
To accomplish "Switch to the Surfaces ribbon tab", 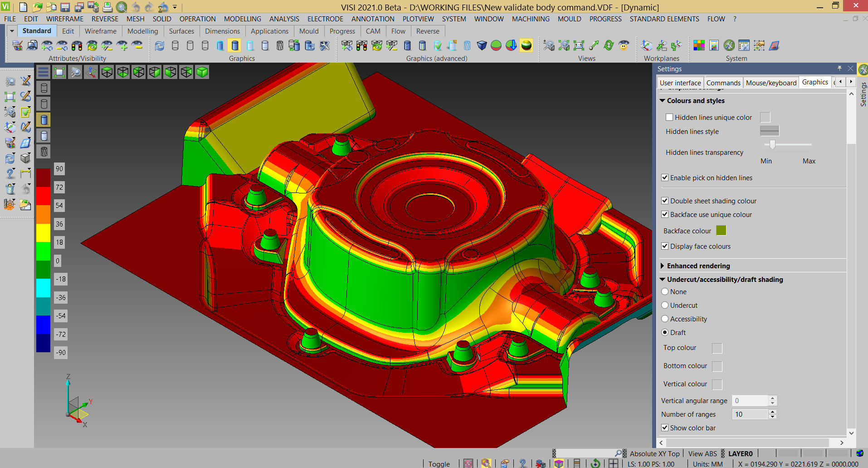I will coord(181,31).
